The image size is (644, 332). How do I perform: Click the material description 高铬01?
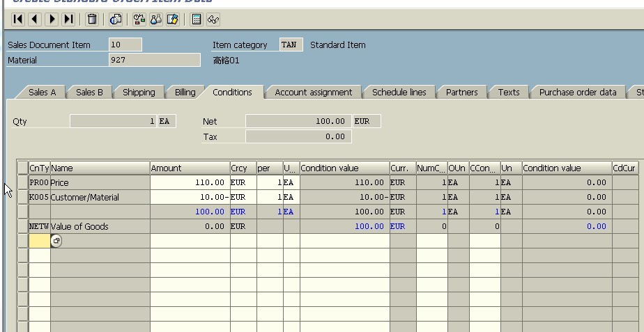[x=226, y=61]
